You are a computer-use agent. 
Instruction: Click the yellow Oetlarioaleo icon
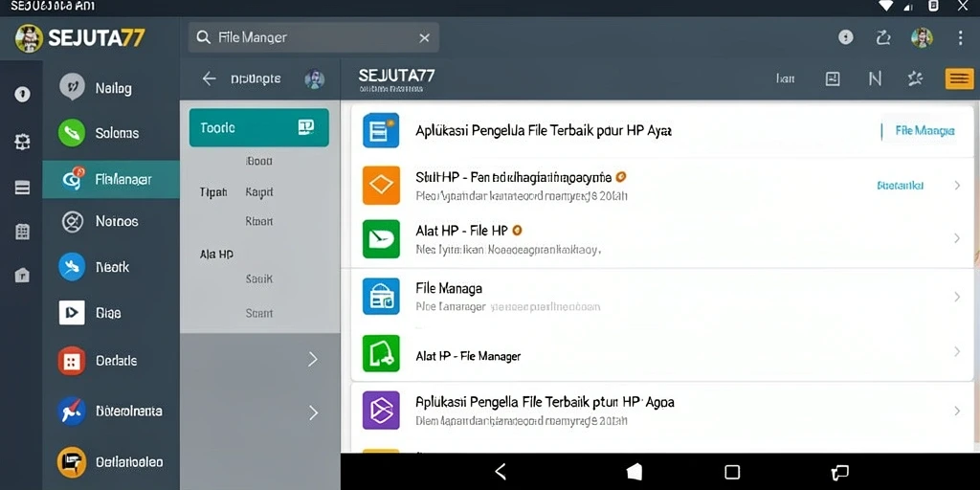[x=71, y=462]
